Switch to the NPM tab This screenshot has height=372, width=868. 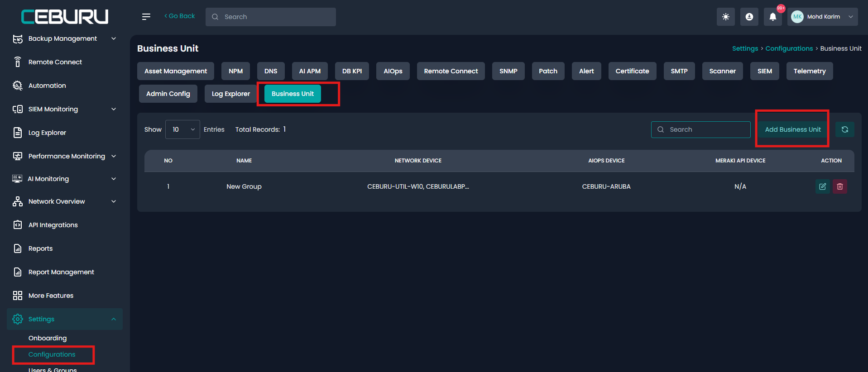[235, 71]
